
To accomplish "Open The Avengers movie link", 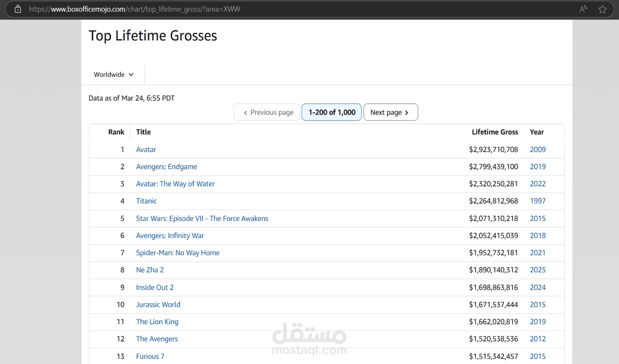I will [157, 339].
